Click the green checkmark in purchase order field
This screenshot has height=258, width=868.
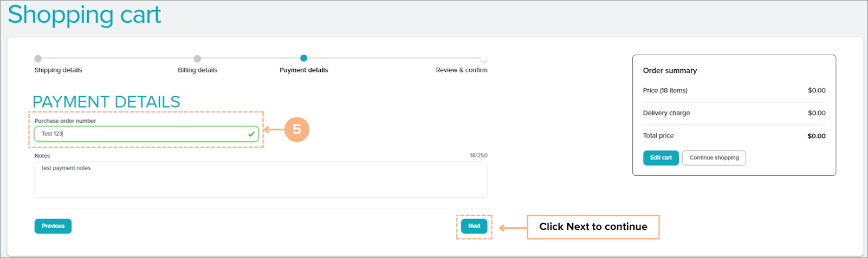pos(251,134)
